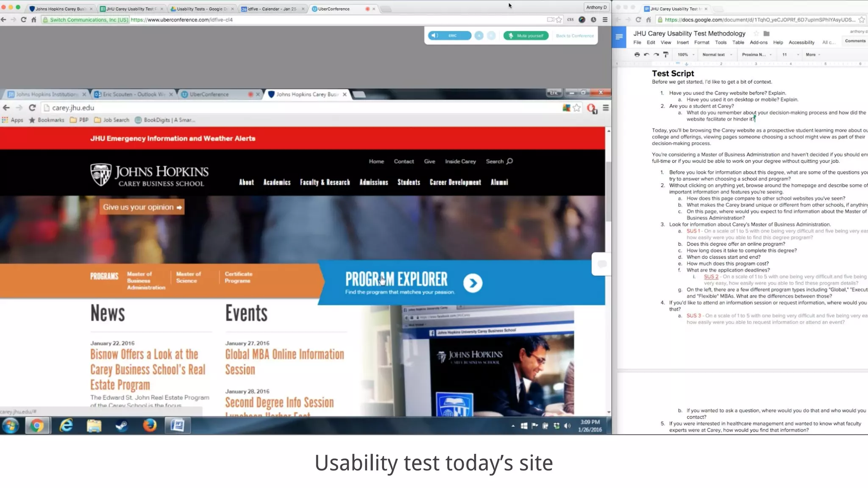Star the JHU Carey Usability document
868x488 pixels.
pyautogui.click(x=756, y=33)
